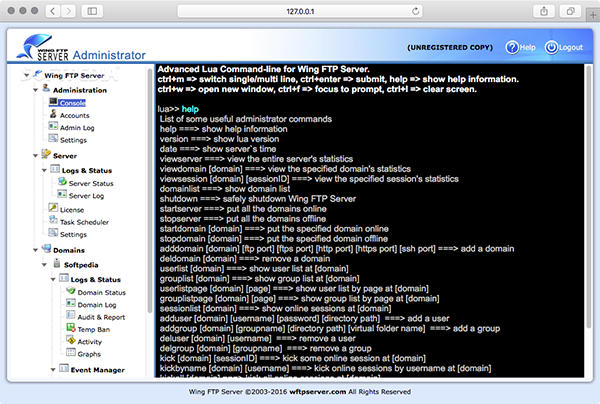The image size is (600, 404).
Task: Open the License item
Action: click(x=72, y=210)
